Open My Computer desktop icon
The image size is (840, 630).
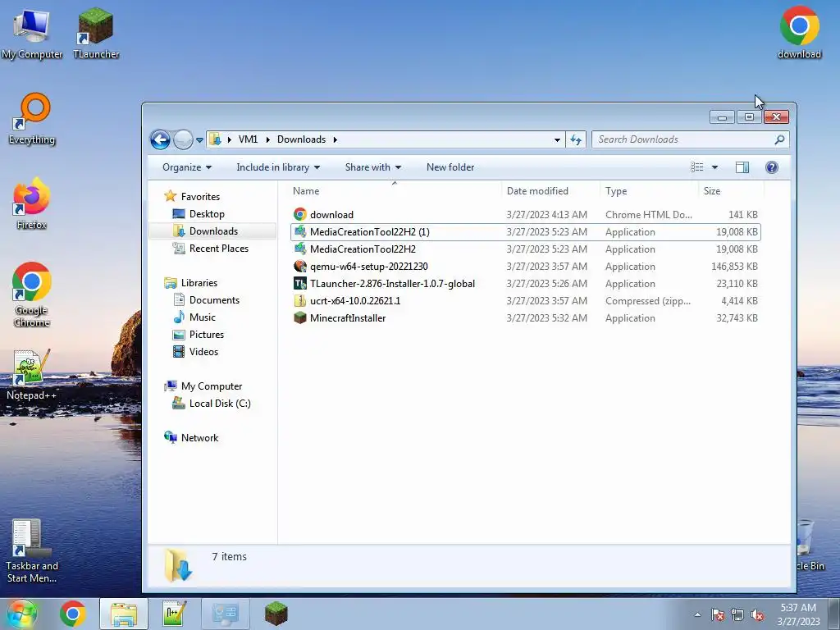[32, 33]
